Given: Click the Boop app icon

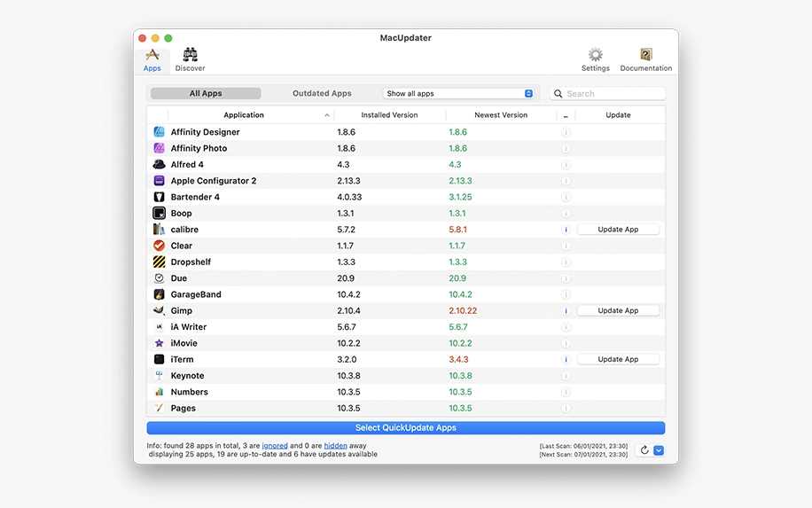Looking at the screenshot, I should (x=159, y=213).
